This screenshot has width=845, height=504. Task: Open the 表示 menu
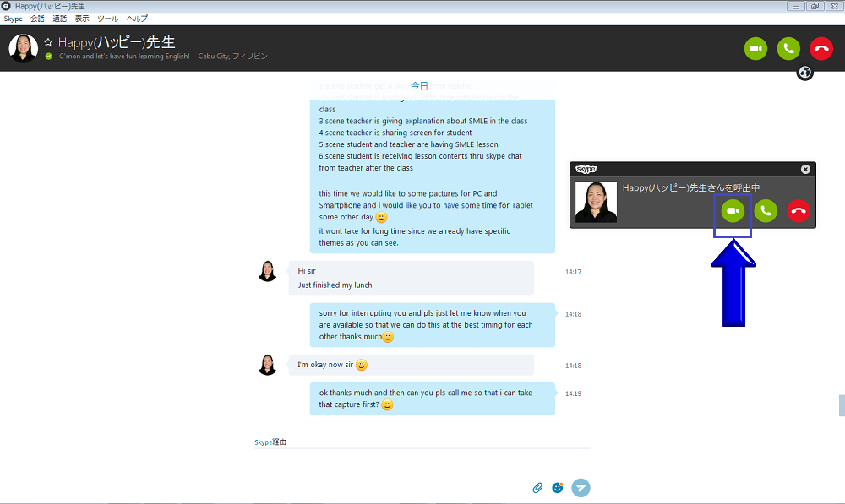82,19
